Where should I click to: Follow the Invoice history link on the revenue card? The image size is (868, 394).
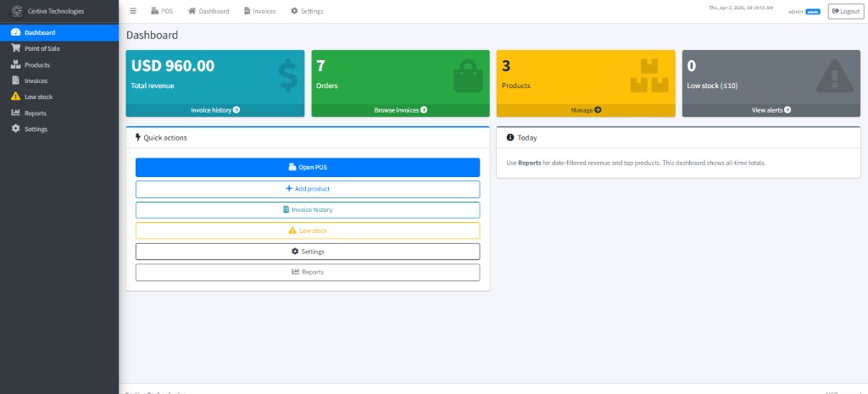[x=215, y=110]
